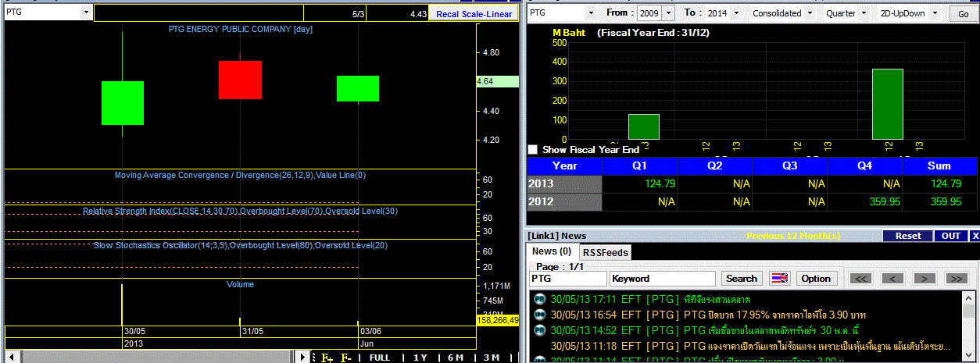Select the FULL chart range
980x363 pixels.
pos(380,358)
